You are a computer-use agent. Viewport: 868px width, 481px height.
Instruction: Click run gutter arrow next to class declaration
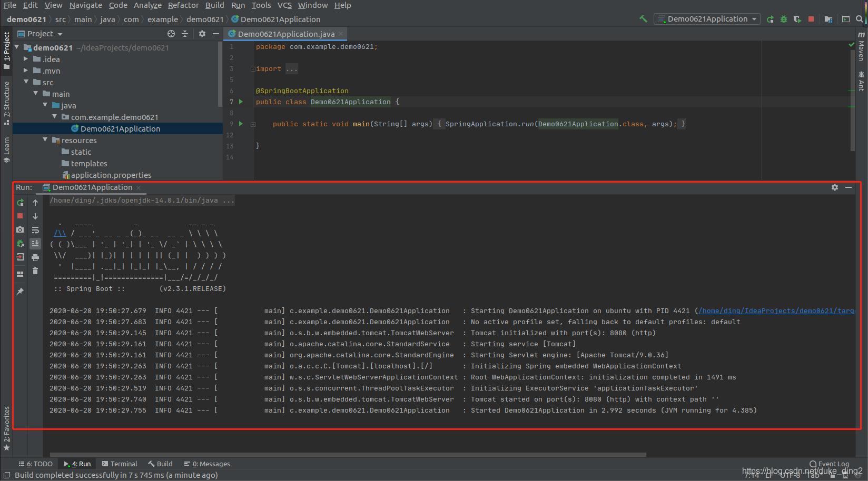pos(241,102)
